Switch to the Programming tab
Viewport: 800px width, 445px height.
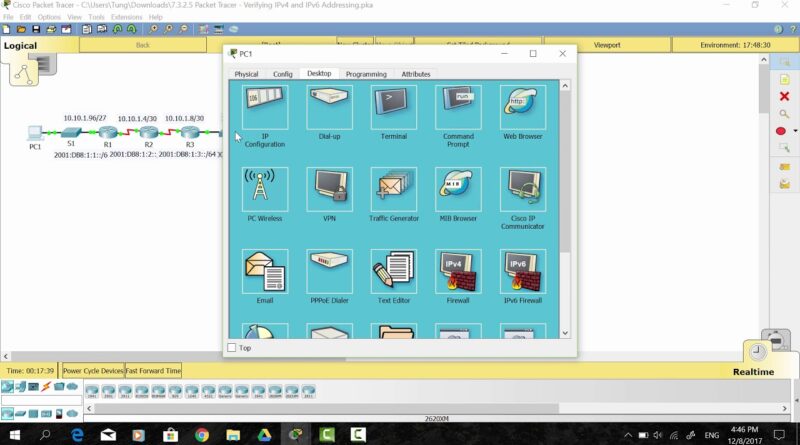(366, 74)
